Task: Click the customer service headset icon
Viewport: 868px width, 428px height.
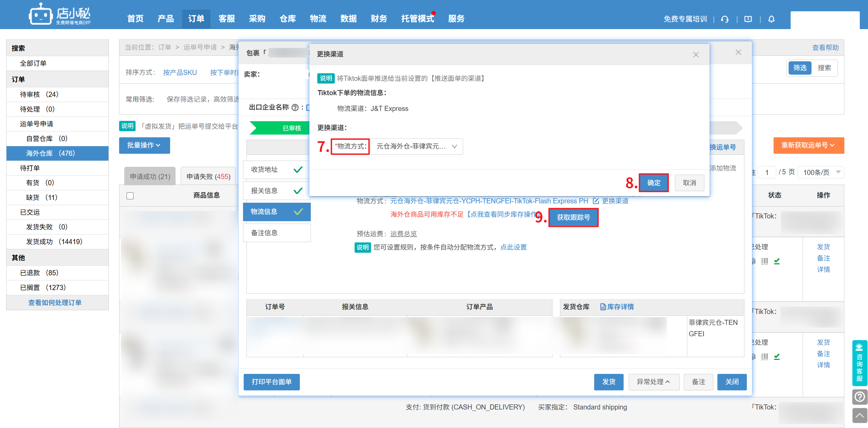Action: point(725,19)
